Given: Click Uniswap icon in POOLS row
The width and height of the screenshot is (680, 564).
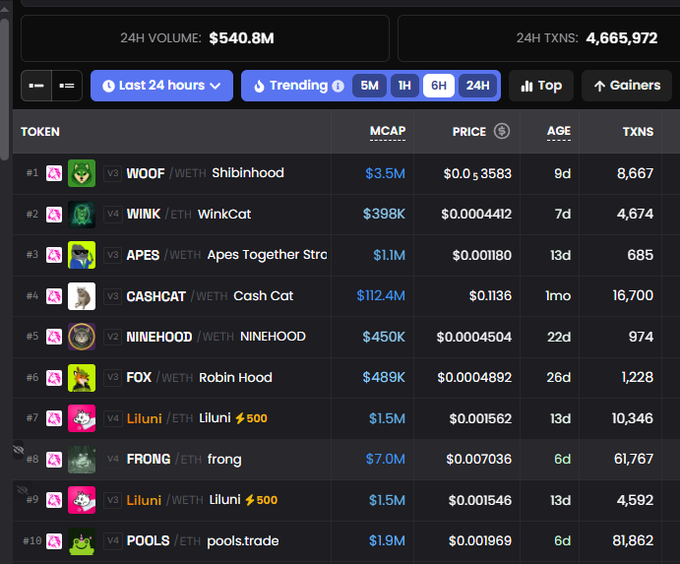Looking at the screenshot, I should click(x=54, y=541).
